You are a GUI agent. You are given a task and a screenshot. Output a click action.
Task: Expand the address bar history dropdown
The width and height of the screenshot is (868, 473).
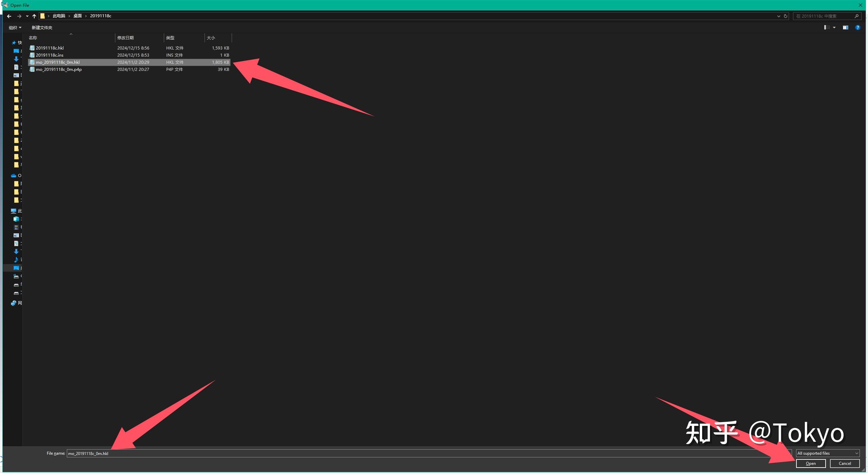[778, 16]
